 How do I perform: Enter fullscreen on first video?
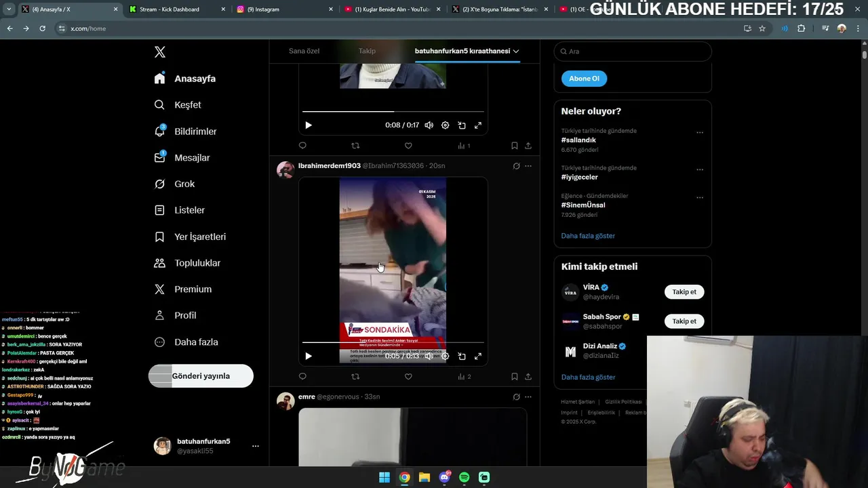(x=478, y=125)
